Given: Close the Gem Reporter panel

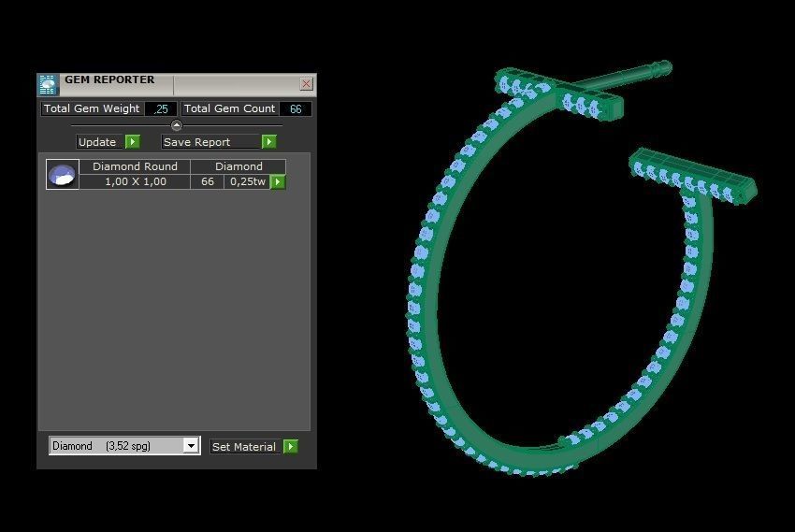Looking at the screenshot, I should 306,83.
